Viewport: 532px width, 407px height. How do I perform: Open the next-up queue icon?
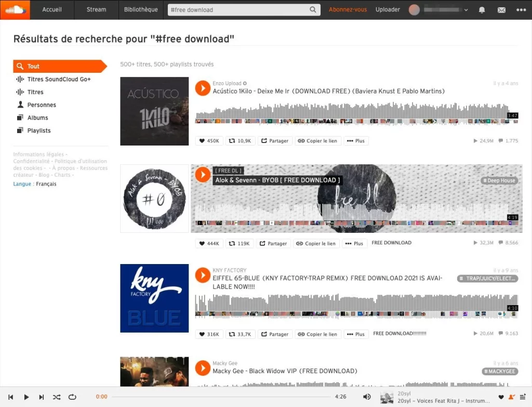[x=523, y=397]
